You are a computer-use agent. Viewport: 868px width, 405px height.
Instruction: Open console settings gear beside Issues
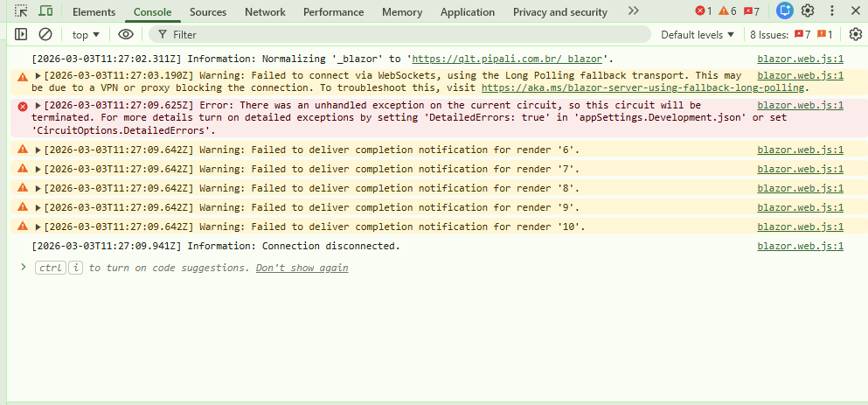click(855, 34)
